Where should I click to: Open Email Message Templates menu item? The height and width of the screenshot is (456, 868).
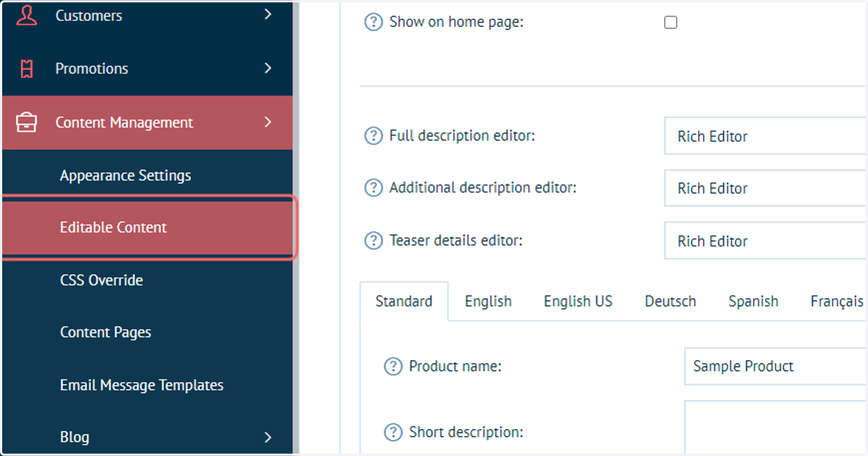[x=147, y=385]
